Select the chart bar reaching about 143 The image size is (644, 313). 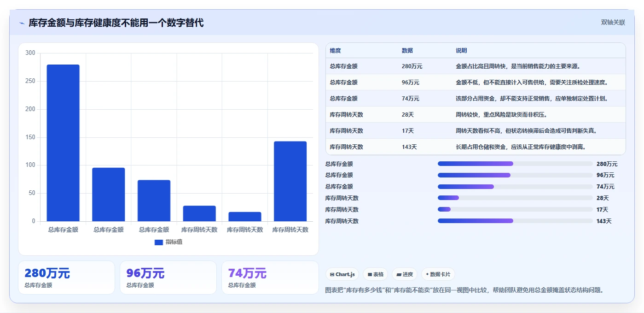tap(290, 181)
